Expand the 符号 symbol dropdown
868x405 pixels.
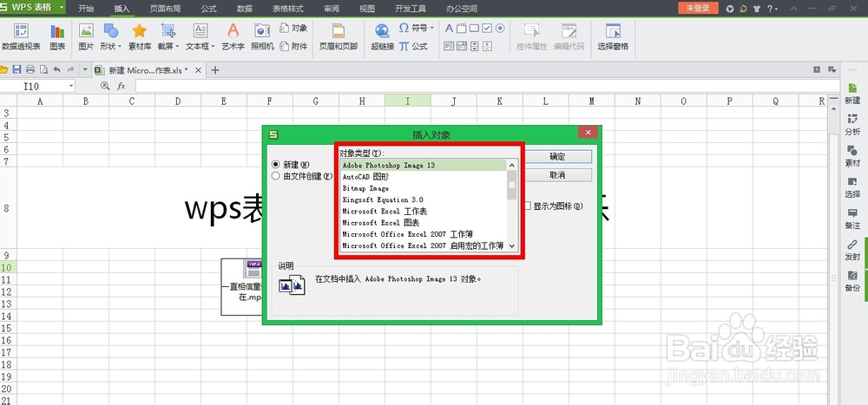coord(431,28)
